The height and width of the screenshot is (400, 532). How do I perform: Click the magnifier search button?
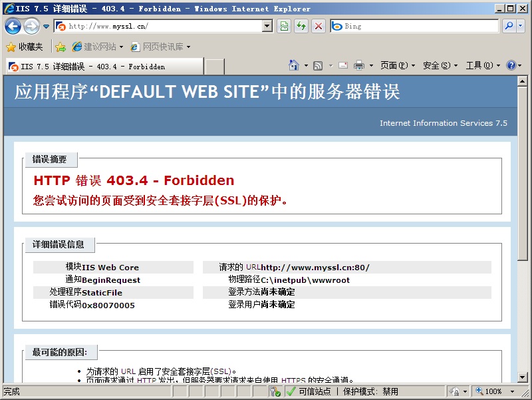[509, 26]
